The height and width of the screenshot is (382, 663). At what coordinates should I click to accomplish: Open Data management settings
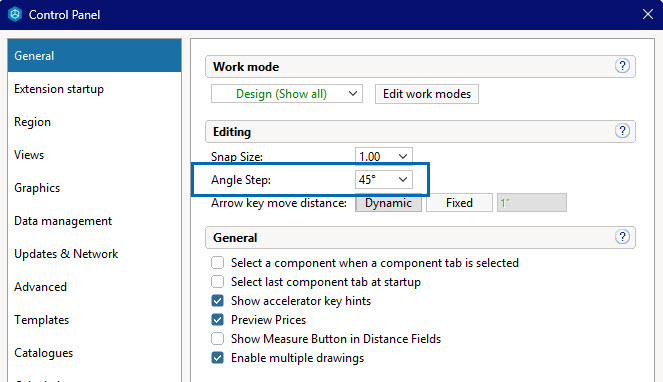(x=94, y=221)
